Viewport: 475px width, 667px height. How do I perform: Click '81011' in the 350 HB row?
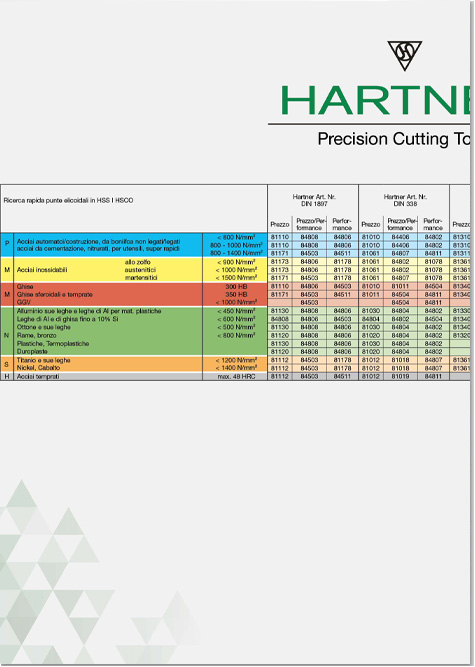tap(370, 294)
